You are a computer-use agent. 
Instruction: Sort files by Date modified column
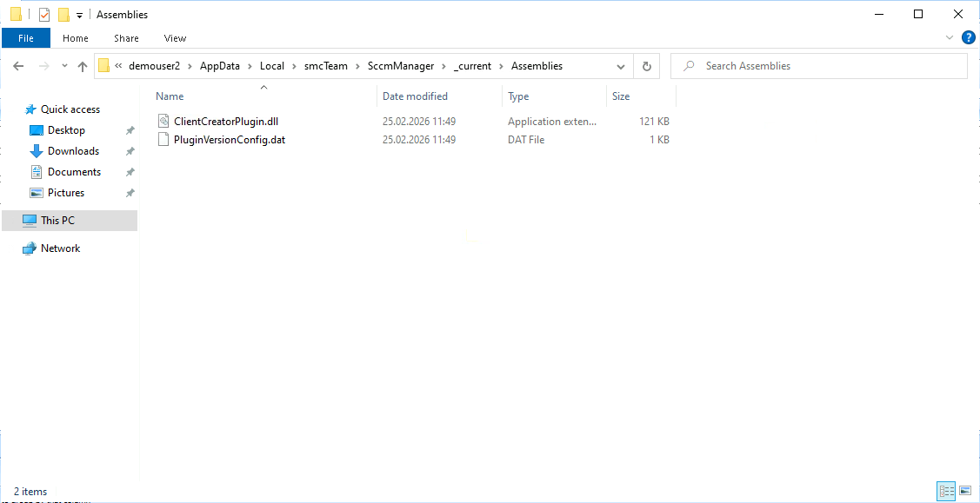pos(415,96)
